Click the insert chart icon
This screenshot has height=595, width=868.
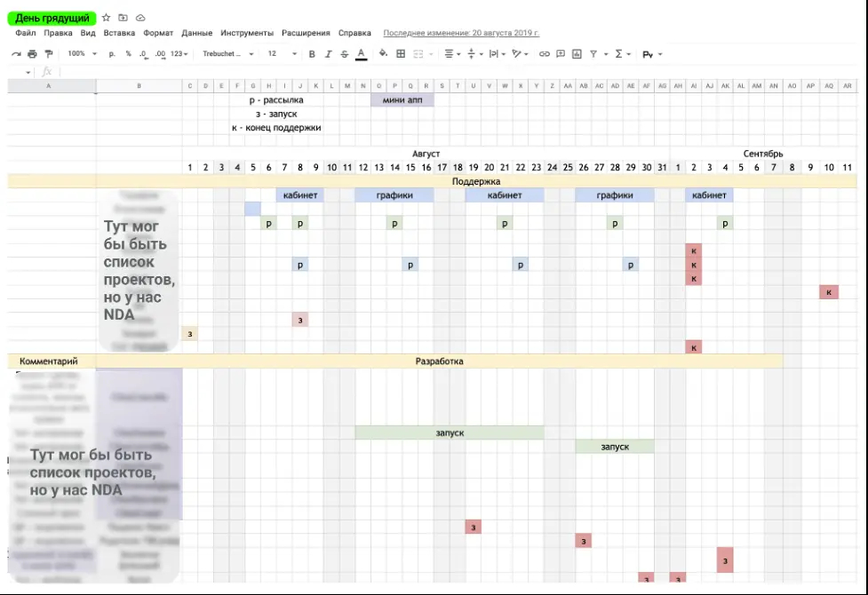pos(577,53)
